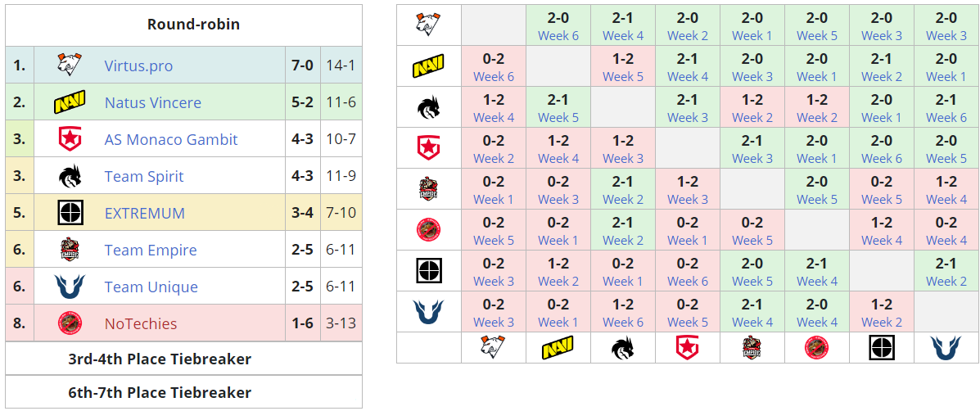Screen dimensions: 980x411
Task: Open the Natus Vincere team link
Action: 152,103
